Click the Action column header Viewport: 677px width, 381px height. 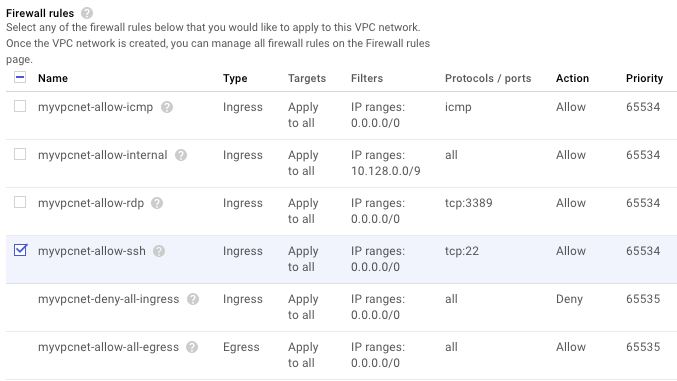tap(572, 78)
